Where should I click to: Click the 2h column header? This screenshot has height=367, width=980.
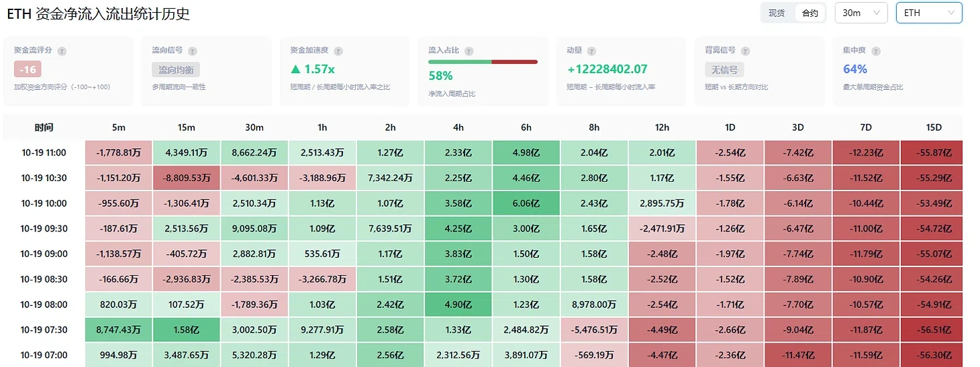tap(390, 127)
